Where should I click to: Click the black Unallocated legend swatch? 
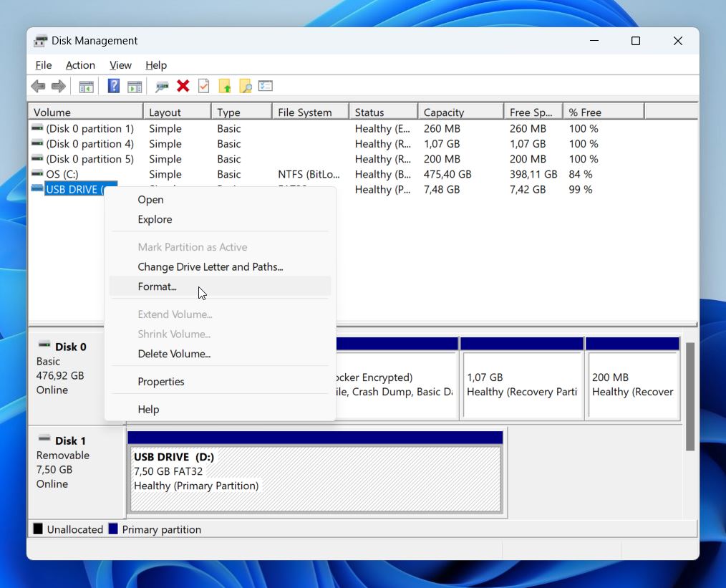(x=38, y=529)
